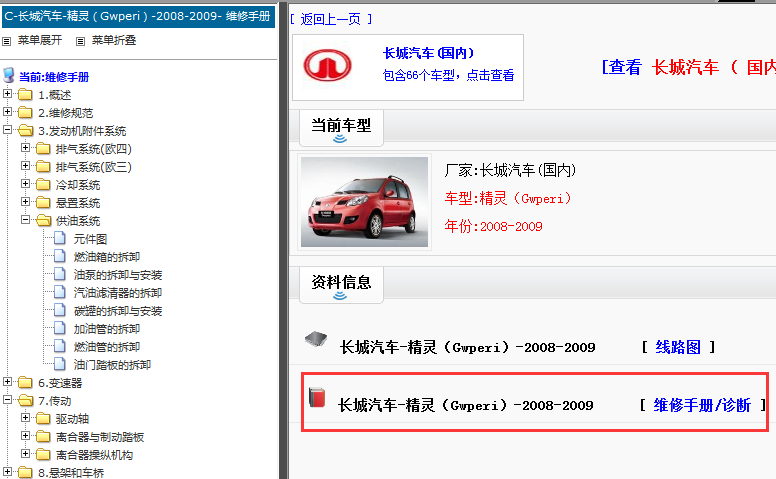Expand the 驱动轴 subfolder
The image size is (776, 479).
pyautogui.click(x=25, y=418)
